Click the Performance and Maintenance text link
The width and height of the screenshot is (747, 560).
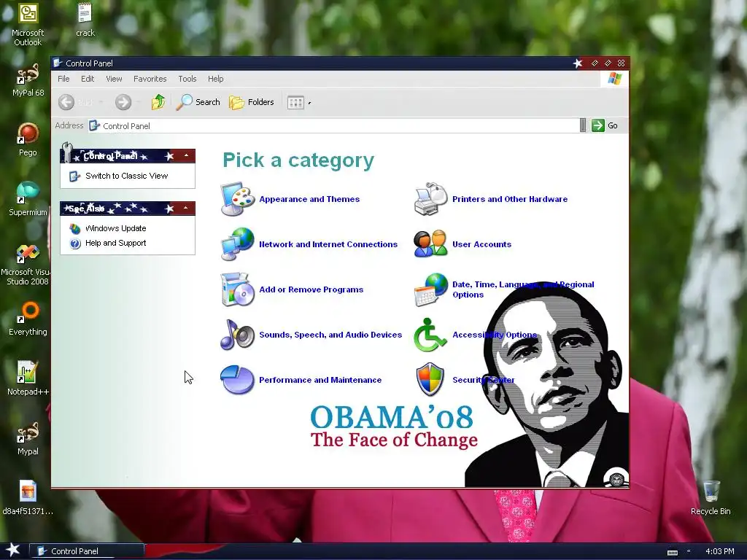320,380
